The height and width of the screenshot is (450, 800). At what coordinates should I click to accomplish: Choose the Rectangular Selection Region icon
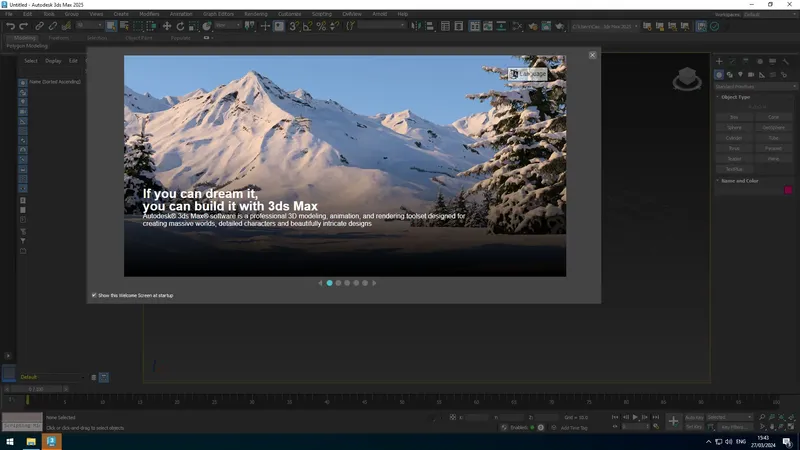tap(138, 26)
